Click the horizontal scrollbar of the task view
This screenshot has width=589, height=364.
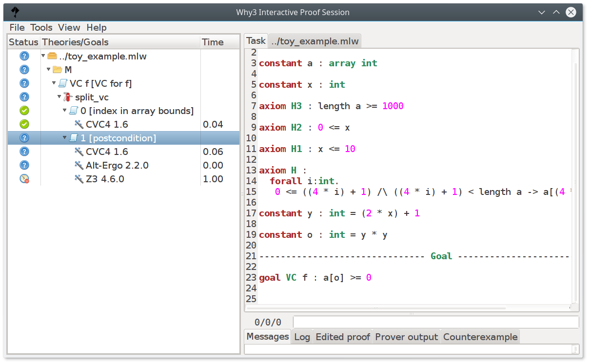point(375,307)
